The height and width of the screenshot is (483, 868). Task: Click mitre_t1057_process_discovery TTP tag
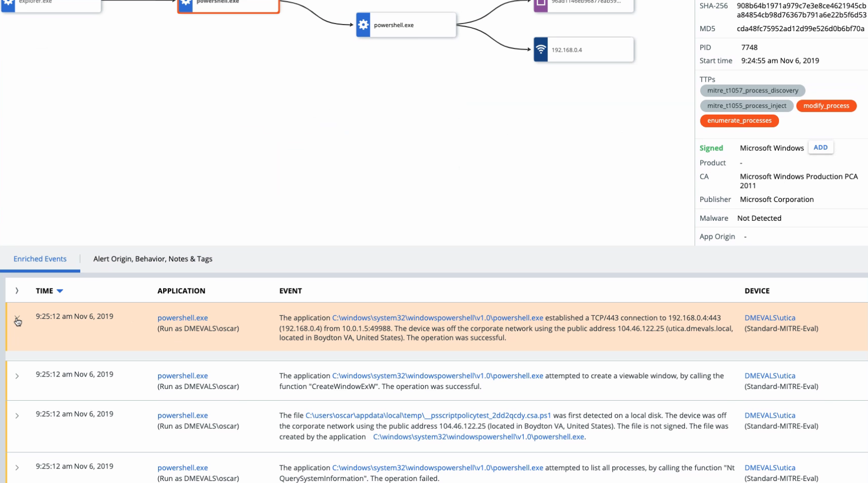point(752,90)
